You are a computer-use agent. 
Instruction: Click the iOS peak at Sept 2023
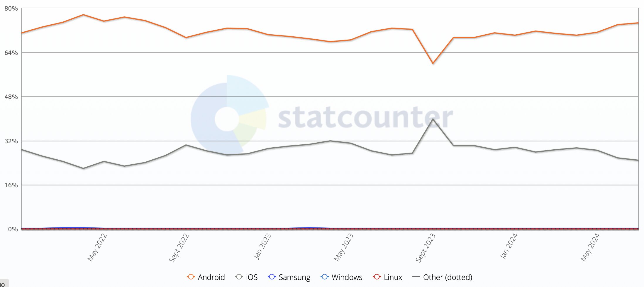433,119
